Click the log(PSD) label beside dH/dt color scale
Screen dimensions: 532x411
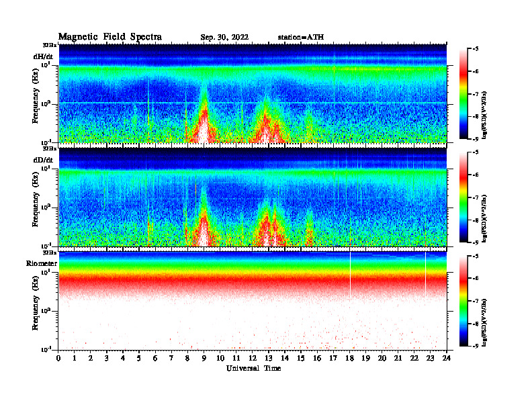(484, 116)
